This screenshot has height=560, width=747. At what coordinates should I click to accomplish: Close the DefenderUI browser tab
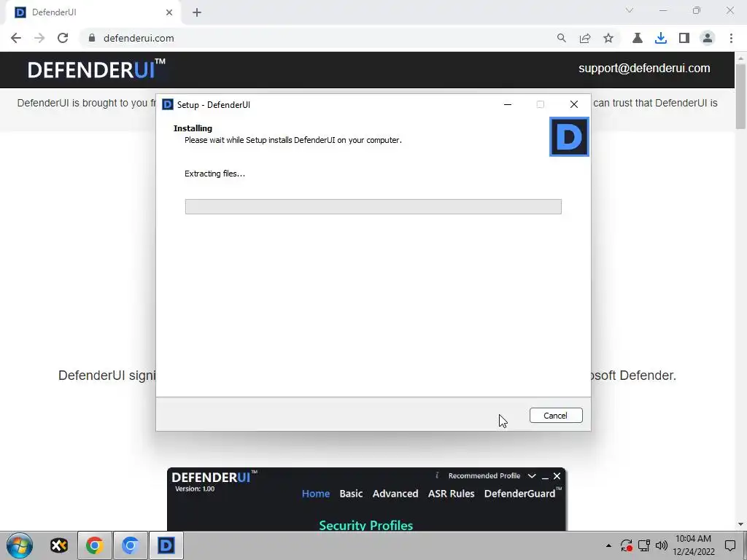169,12
